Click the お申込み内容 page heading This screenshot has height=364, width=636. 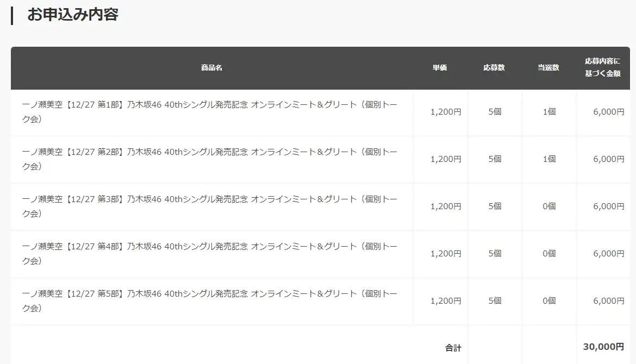tap(73, 15)
